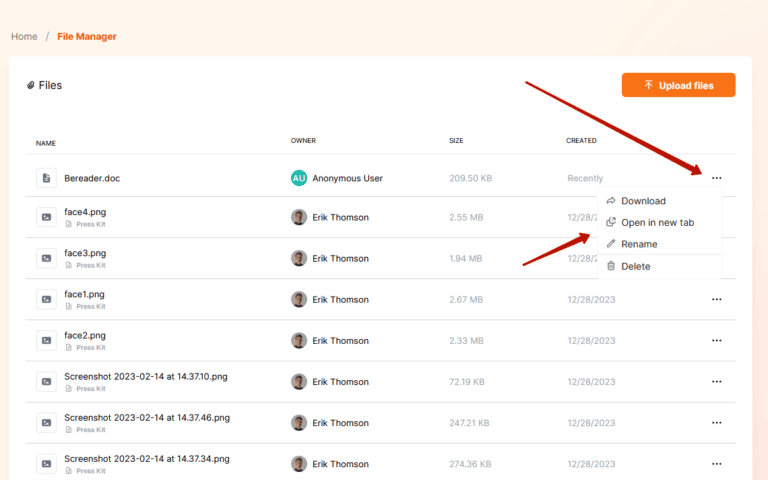The height and width of the screenshot is (480, 768).
Task: Click the document icon beside Bereader.doc
Action: [x=47, y=178]
